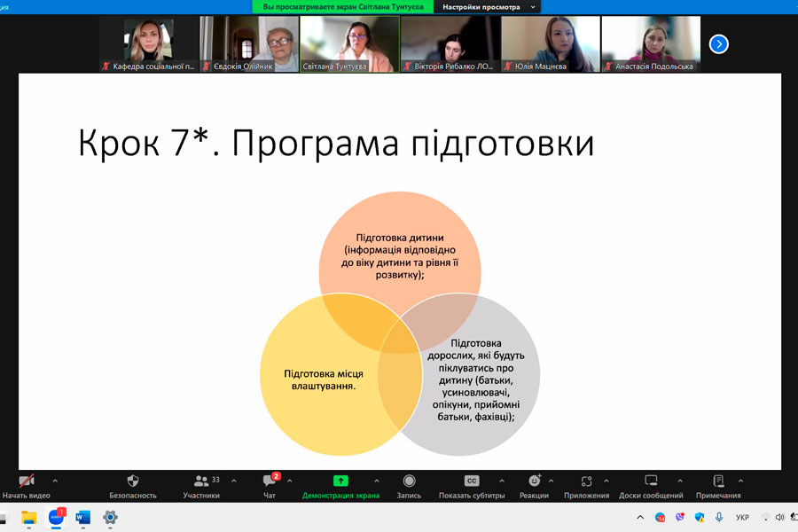
Task: Open the Участники participants panel
Action: coord(201,481)
